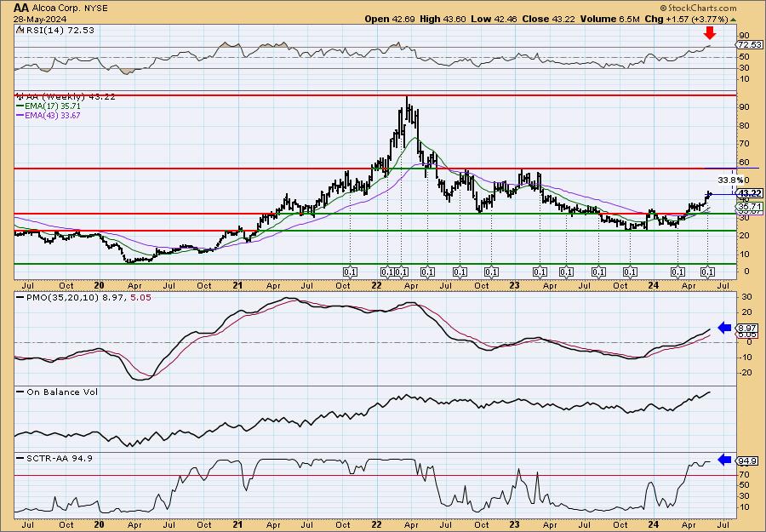Click the On Balance Vol legend marker
766x532 pixels.
20,392
